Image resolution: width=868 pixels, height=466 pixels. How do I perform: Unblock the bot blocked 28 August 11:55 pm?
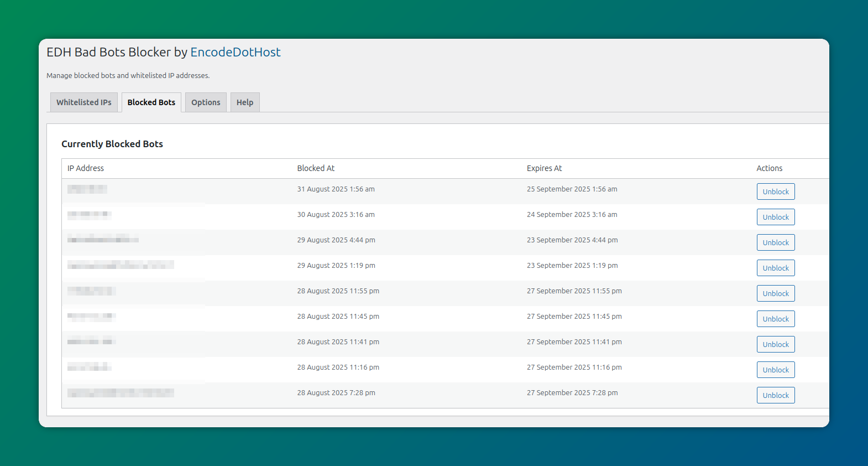(776, 293)
